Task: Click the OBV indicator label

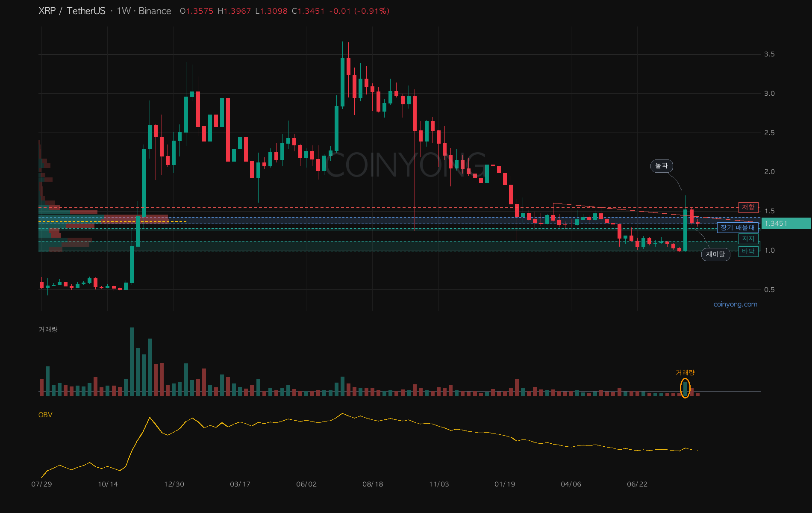Action: (x=45, y=415)
